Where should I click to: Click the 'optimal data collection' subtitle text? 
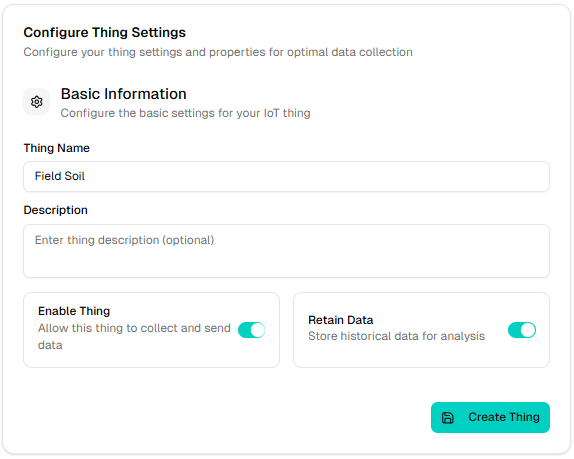pos(350,52)
